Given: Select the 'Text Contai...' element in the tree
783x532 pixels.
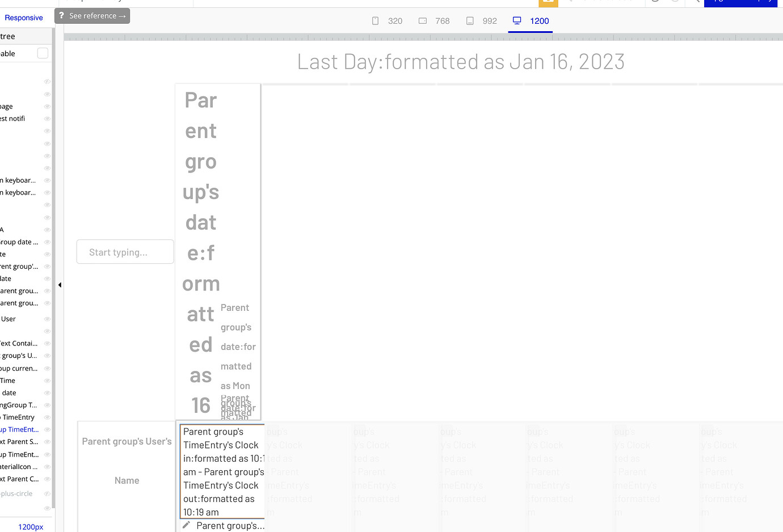Looking at the screenshot, I should point(20,343).
